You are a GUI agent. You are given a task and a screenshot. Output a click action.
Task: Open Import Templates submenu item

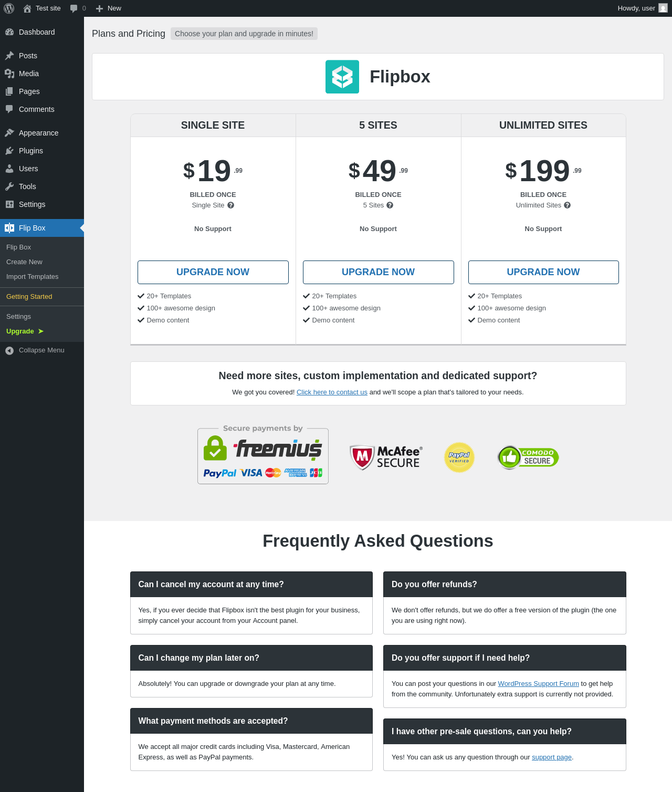(42, 277)
